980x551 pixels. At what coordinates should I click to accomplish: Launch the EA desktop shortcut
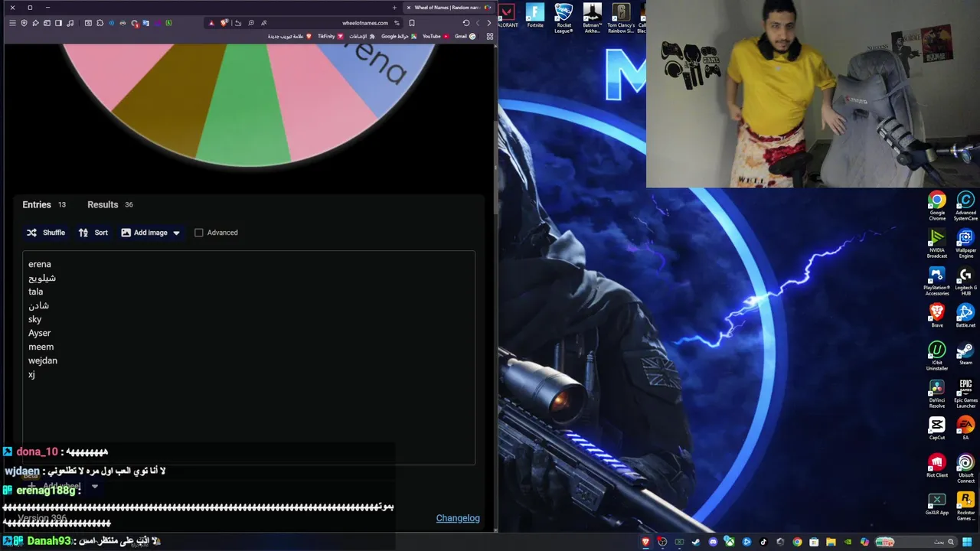(x=965, y=429)
